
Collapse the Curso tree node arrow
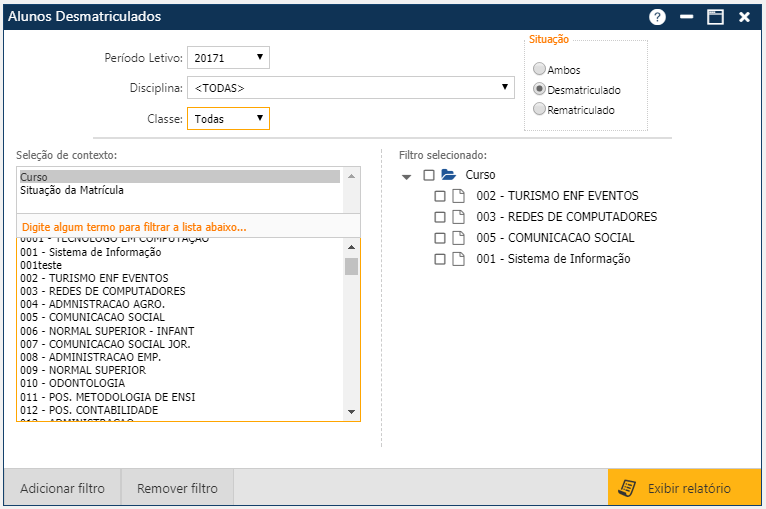[406, 176]
